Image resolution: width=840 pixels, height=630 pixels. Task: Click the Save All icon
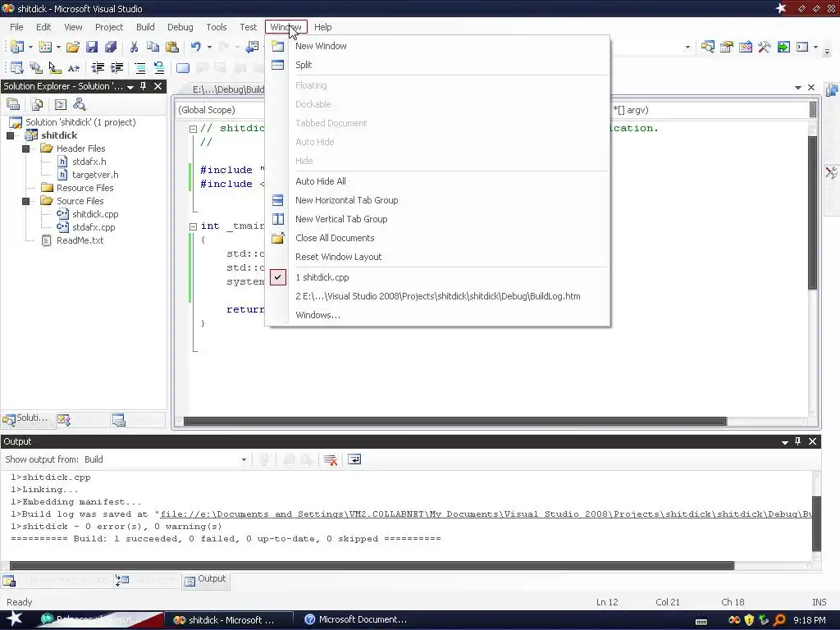click(111, 47)
